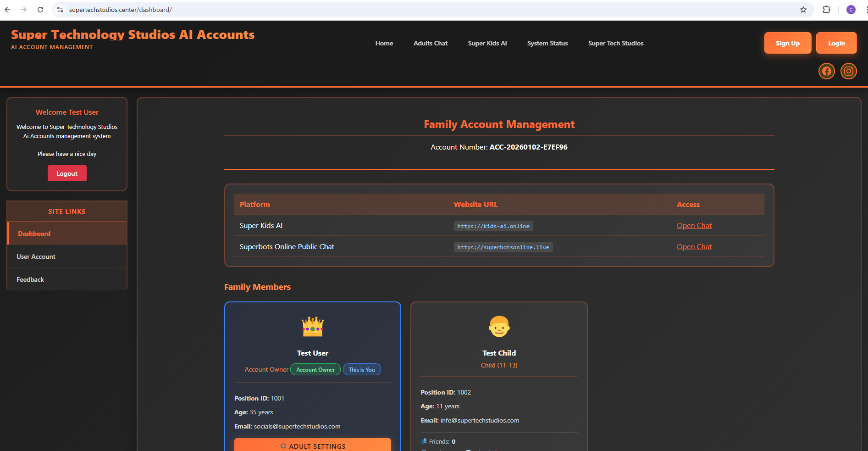The height and width of the screenshot is (451, 868).
Task: Click the child face icon on Test Child card
Action: [499, 326]
